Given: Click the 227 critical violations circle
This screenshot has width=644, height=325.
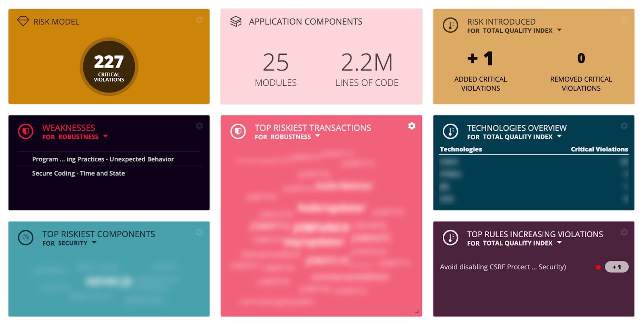Looking at the screenshot, I should pos(109,67).
